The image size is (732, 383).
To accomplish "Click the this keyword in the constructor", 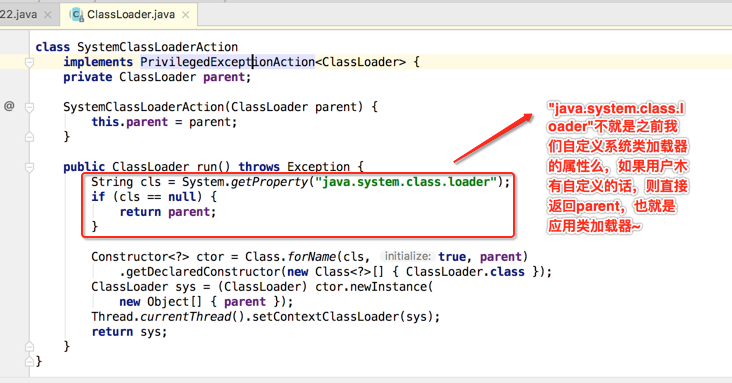I will (105, 122).
